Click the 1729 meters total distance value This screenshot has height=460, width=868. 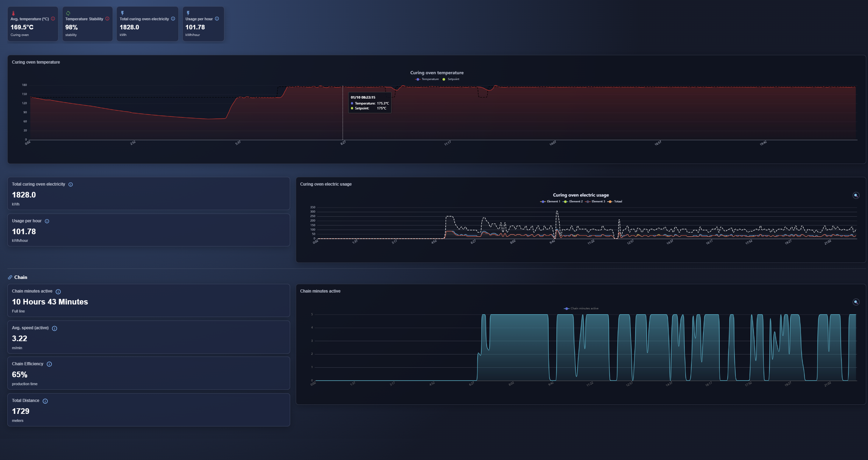[x=21, y=411]
